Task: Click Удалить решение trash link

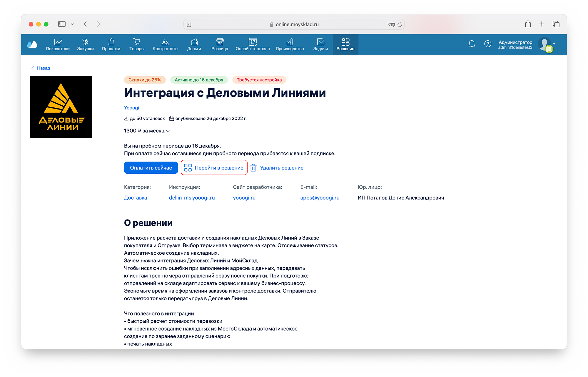Action: (277, 168)
